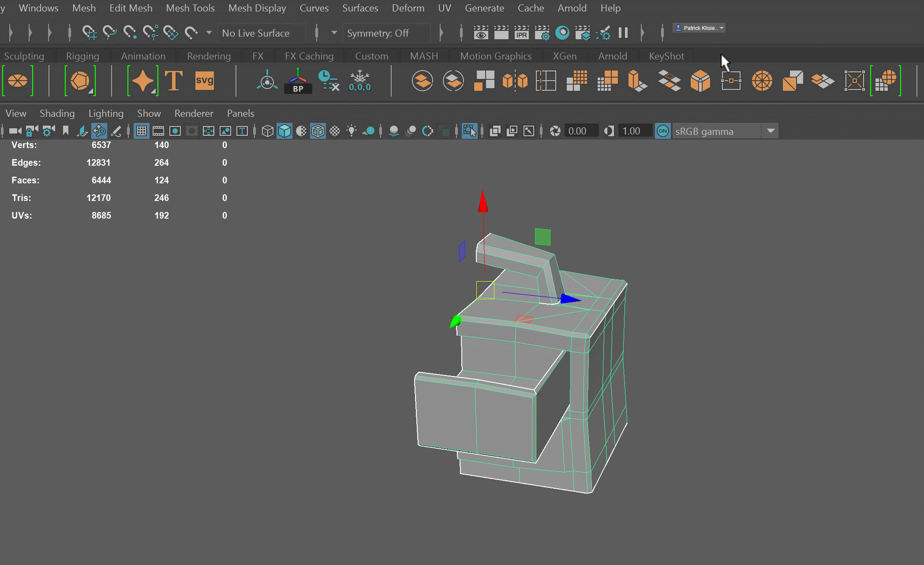Viewport: 924px width, 565px height.
Task: Toggle the viewport grid display
Action: [142, 131]
